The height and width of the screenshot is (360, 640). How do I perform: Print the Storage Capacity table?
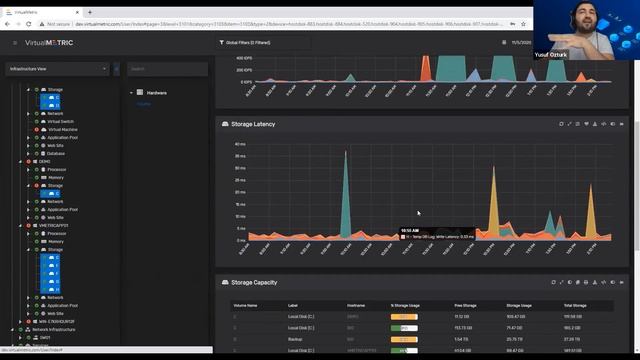point(586,282)
